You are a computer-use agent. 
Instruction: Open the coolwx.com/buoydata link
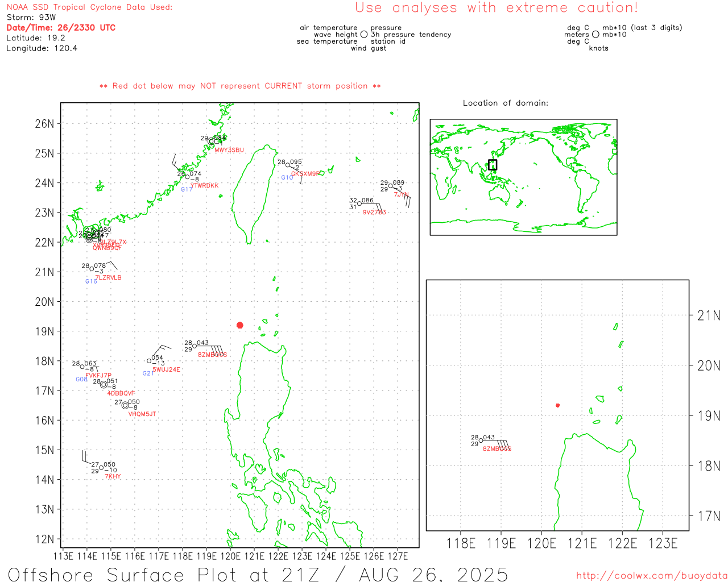(652, 575)
